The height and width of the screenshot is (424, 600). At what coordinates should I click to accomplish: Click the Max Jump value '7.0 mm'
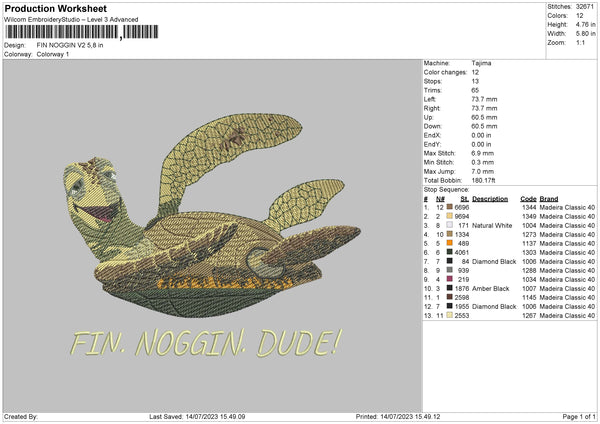[x=482, y=171]
